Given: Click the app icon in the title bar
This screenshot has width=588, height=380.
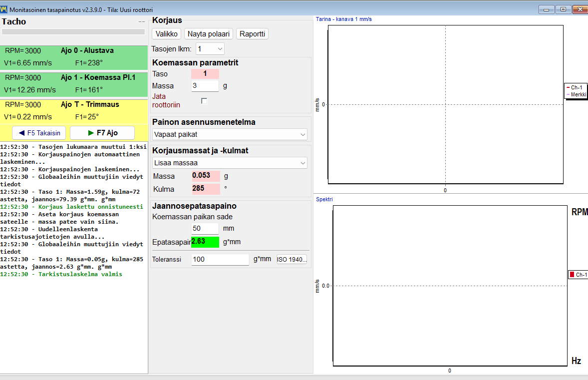Looking at the screenshot, I should click(x=4, y=9).
